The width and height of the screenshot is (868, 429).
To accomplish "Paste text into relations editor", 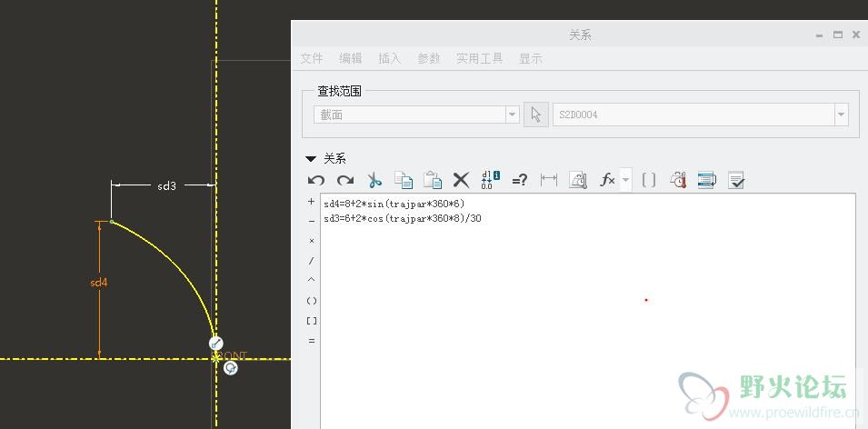I will click(x=433, y=180).
